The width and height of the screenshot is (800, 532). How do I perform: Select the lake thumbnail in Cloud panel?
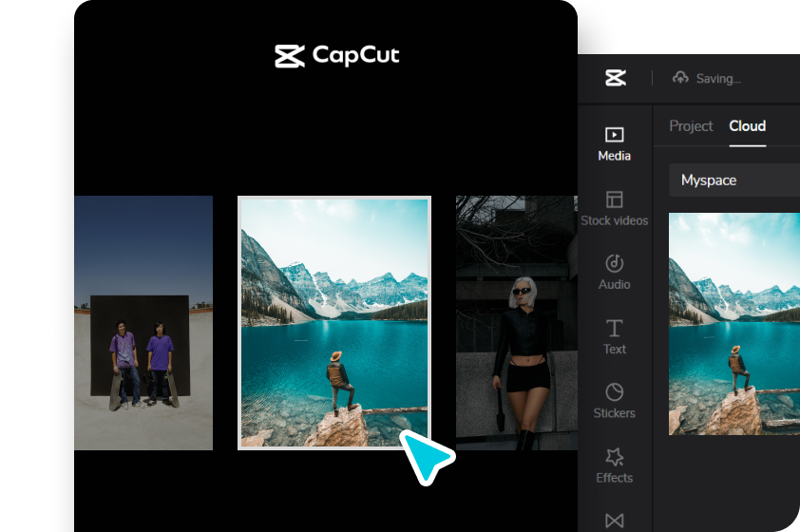734,324
